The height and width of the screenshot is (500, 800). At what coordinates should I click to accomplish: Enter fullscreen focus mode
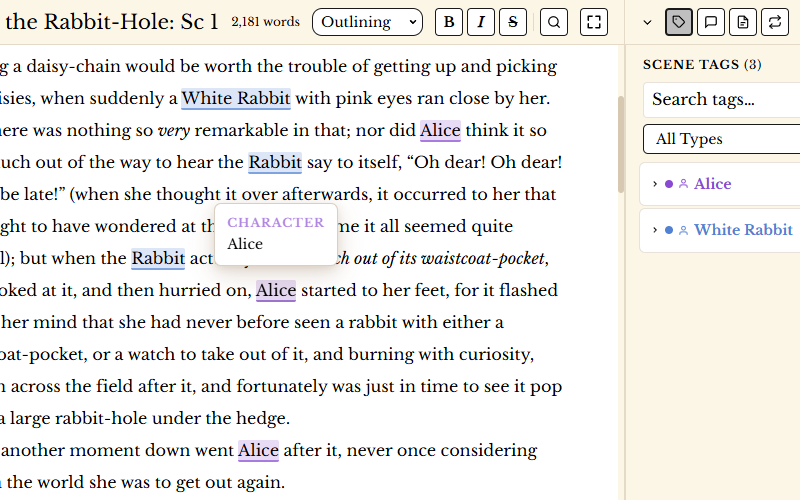[x=594, y=22]
